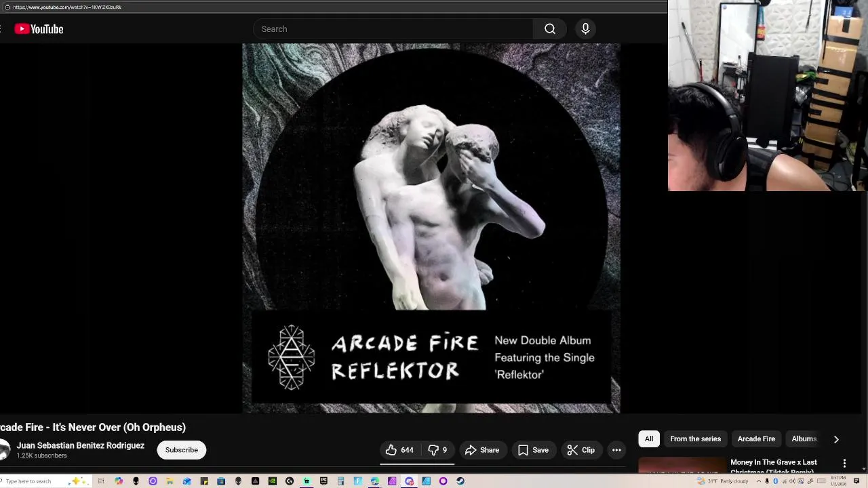Show more filter chips with right arrow
The width and height of the screenshot is (868, 488).
click(x=836, y=439)
